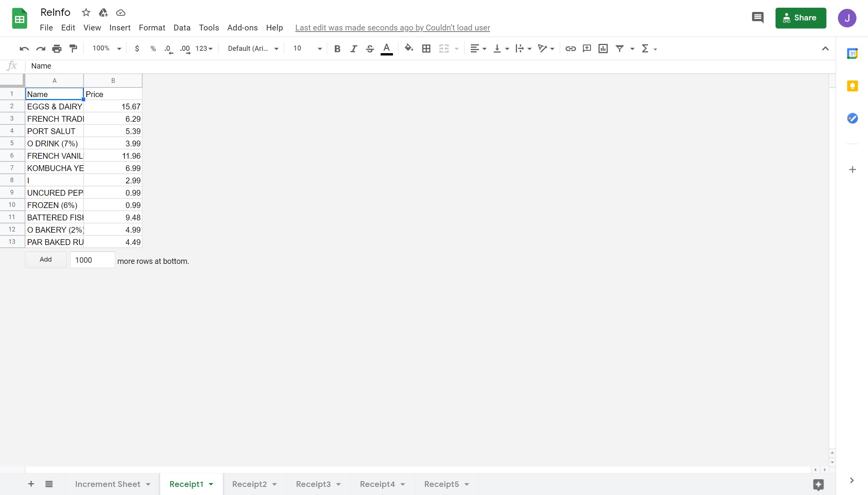Click the Explore button at bottom right
Image resolution: width=868 pixels, height=495 pixels.
click(x=818, y=484)
